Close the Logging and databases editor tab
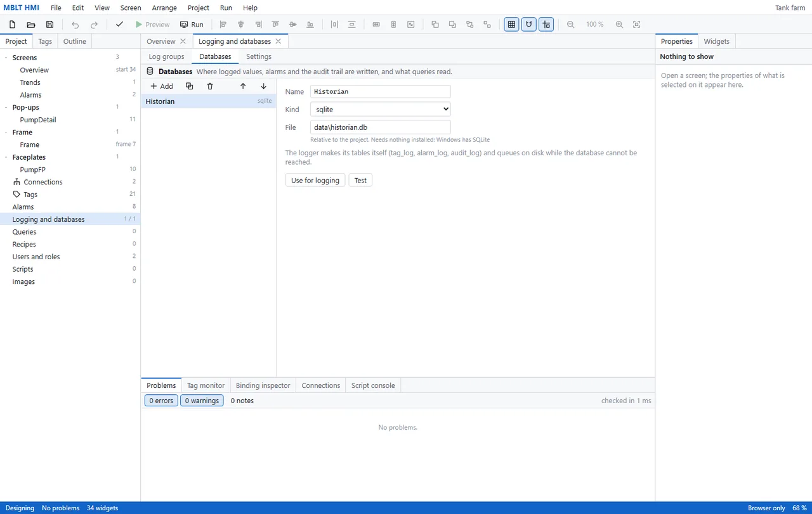 278,41
